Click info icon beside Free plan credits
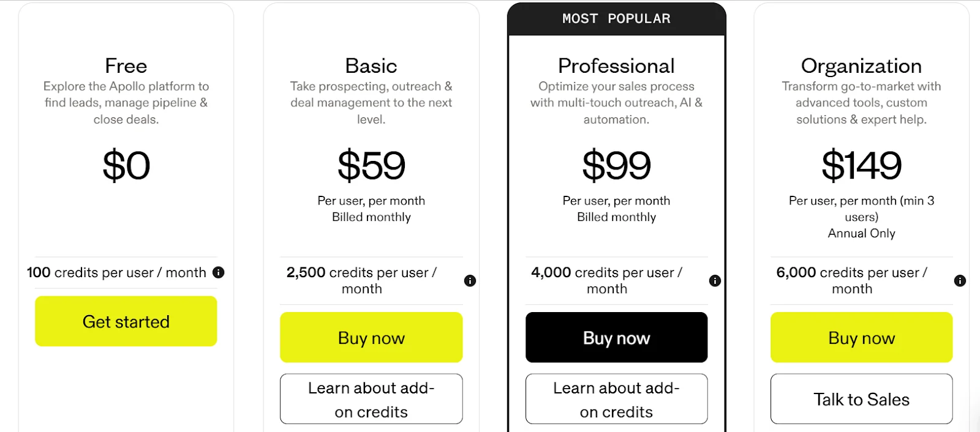The height and width of the screenshot is (432, 980). (218, 272)
